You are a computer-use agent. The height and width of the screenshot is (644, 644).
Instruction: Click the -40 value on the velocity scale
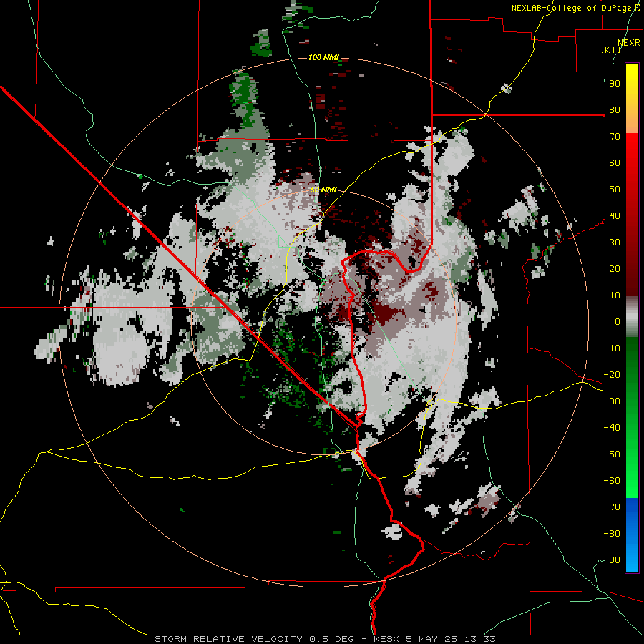tap(612, 428)
